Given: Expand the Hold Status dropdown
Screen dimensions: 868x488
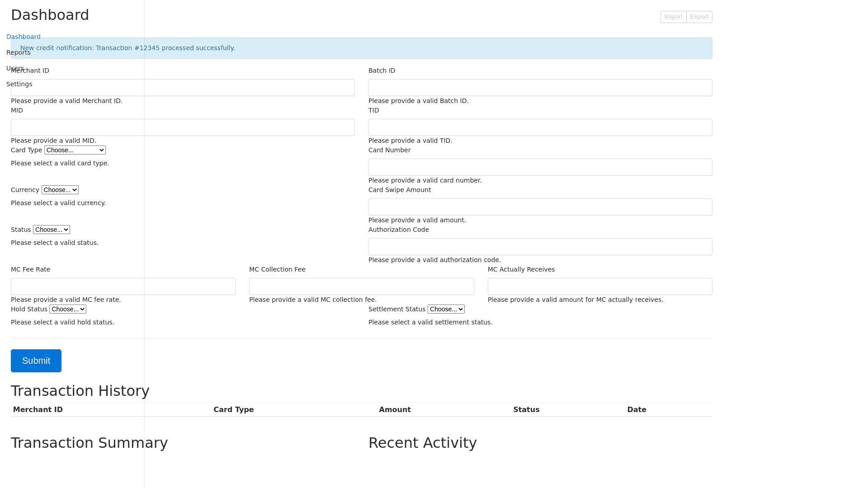Looking at the screenshot, I should [68, 309].
